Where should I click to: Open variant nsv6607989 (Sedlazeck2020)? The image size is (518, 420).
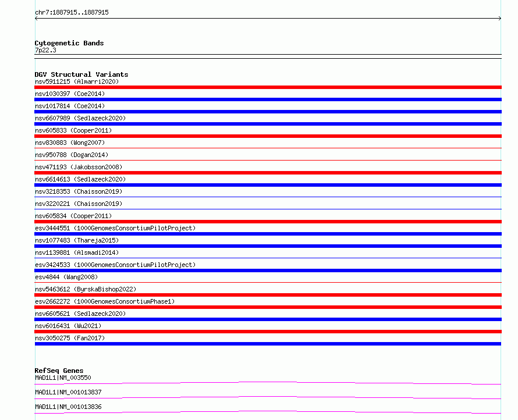(80, 118)
